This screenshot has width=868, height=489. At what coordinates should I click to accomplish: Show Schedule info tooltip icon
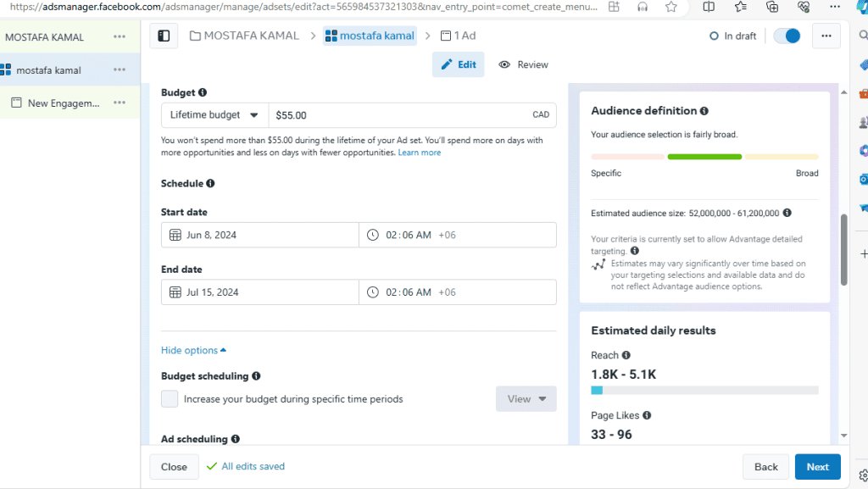[210, 183]
